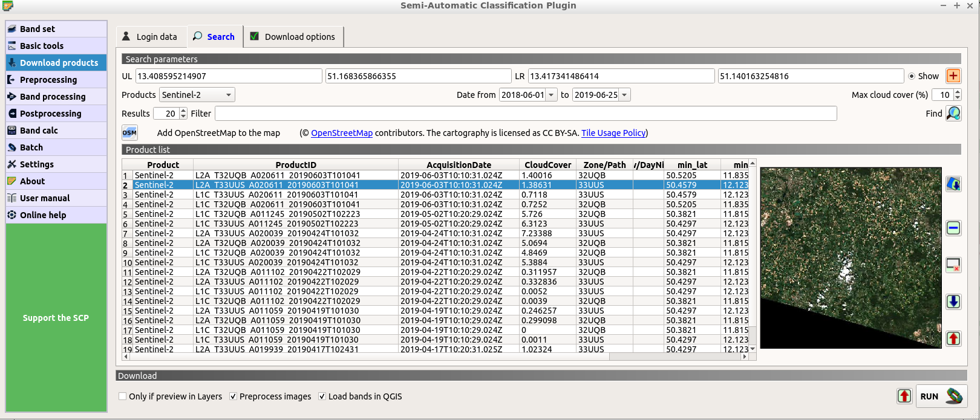Click the OSM OpenStreetMap icon
This screenshot has width=980, height=420.
129,133
